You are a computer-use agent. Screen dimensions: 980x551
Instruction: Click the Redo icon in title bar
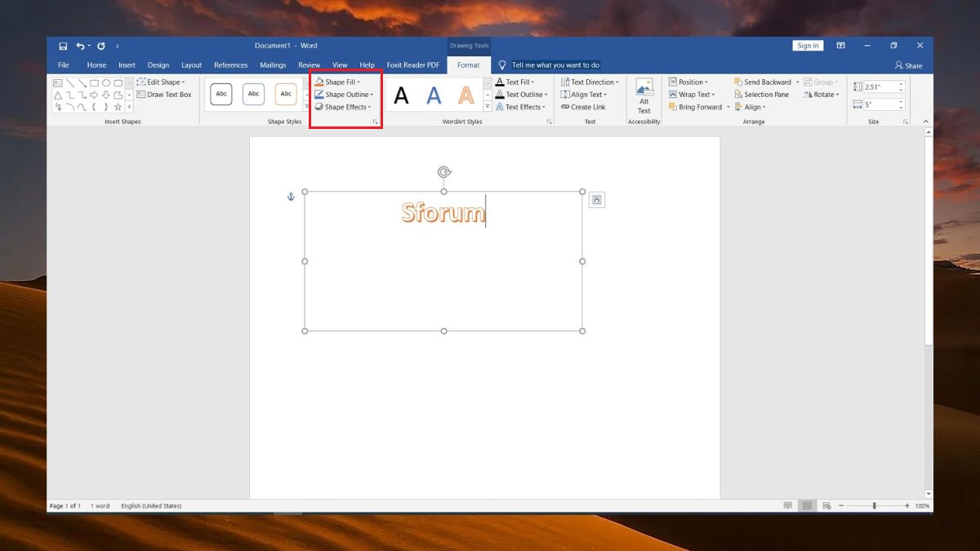tap(101, 46)
